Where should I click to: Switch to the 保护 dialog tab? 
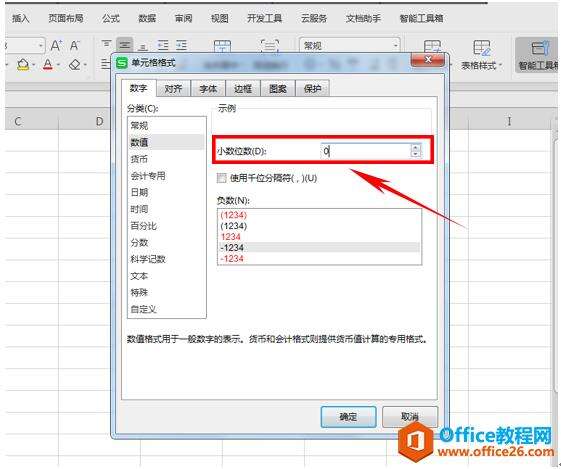312,89
